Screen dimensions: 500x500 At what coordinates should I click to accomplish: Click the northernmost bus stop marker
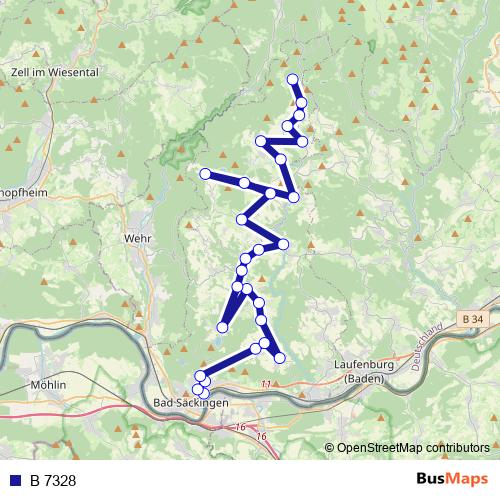(x=292, y=79)
